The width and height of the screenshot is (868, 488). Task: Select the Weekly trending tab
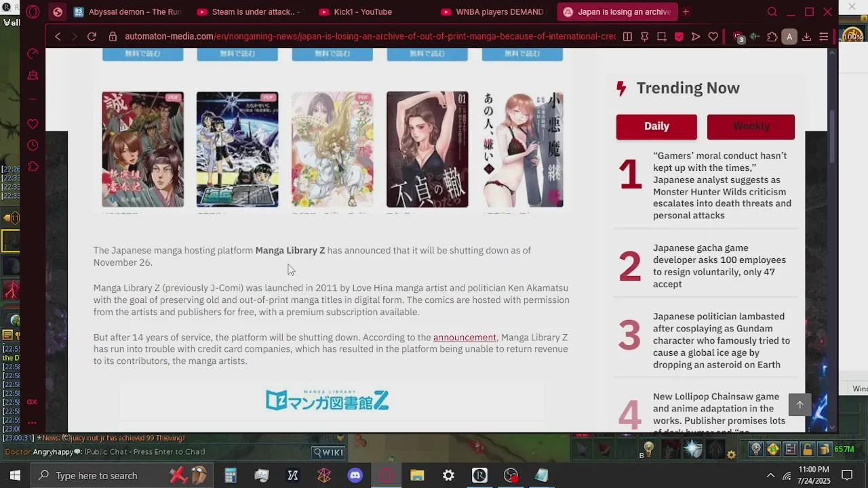coord(751,127)
